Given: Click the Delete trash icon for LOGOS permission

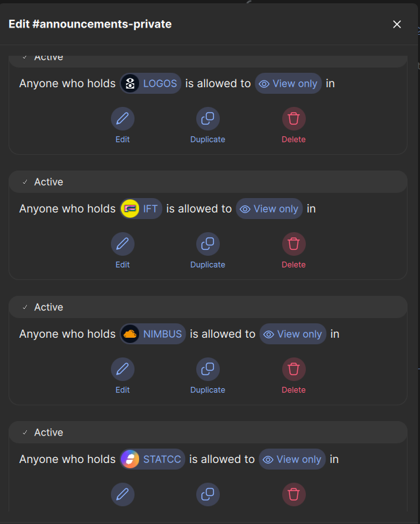Looking at the screenshot, I should 293,119.
